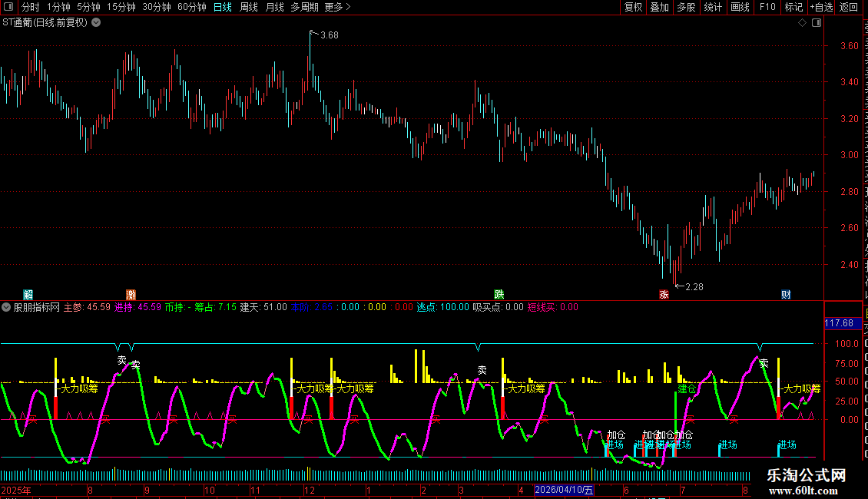The width and height of the screenshot is (868, 499).
Task: Click the 2026/04/10 date marker on timeline
Action: tap(564, 490)
